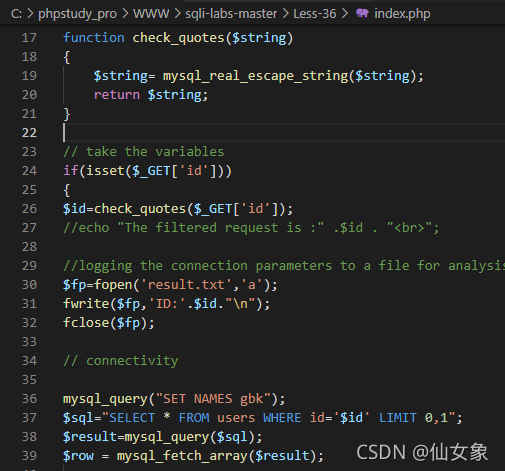The width and height of the screenshot is (505, 471).
Task: Expand the chevron after WWW breadcrumb
Action: (177, 14)
